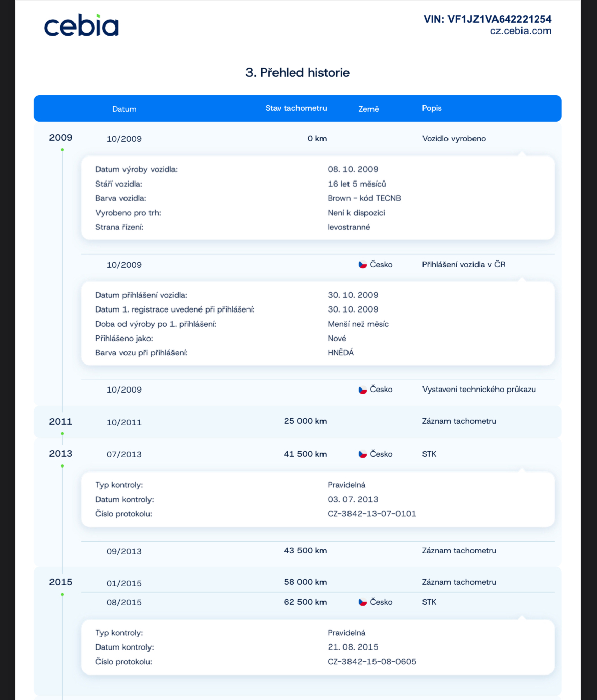The image size is (597, 700).
Task: Click the green timeline dot under 2009
Action: pyautogui.click(x=62, y=150)
